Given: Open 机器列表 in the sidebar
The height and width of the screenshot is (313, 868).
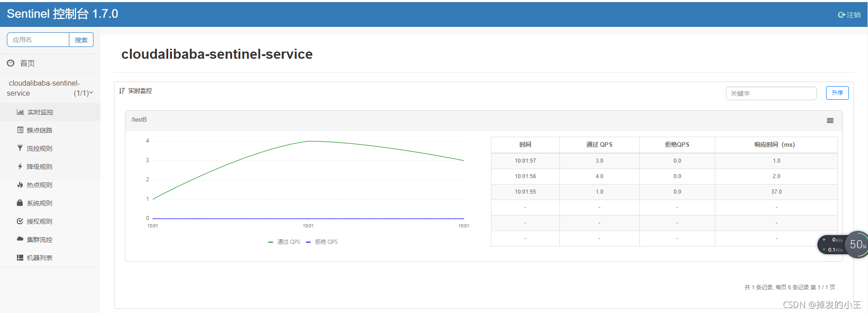Looking at the screenshot, I should pyautogui.click(x=50, y=258).
